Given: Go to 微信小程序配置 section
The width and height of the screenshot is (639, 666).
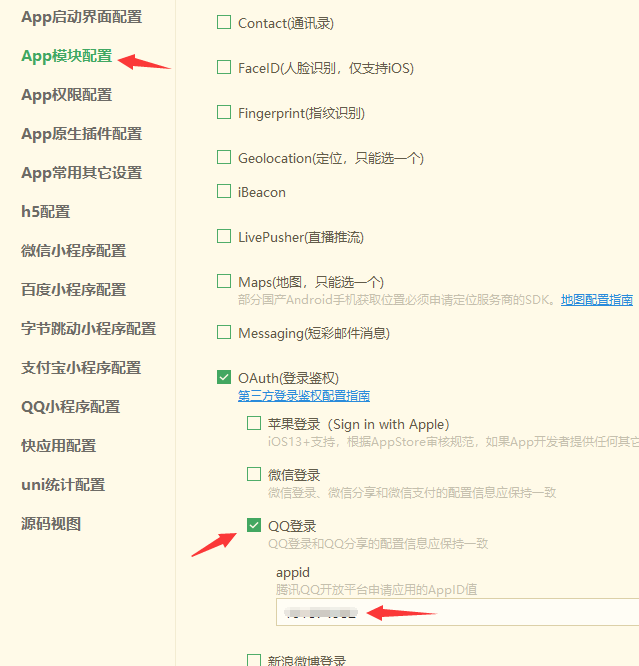Looking at the screenshot, I should 74,251.
